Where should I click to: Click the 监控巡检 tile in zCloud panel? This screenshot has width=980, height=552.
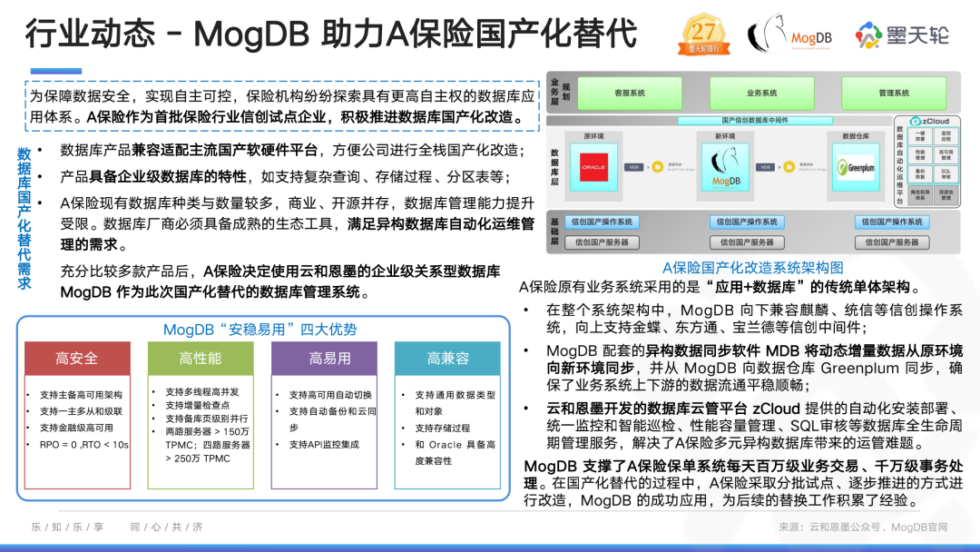946,135
